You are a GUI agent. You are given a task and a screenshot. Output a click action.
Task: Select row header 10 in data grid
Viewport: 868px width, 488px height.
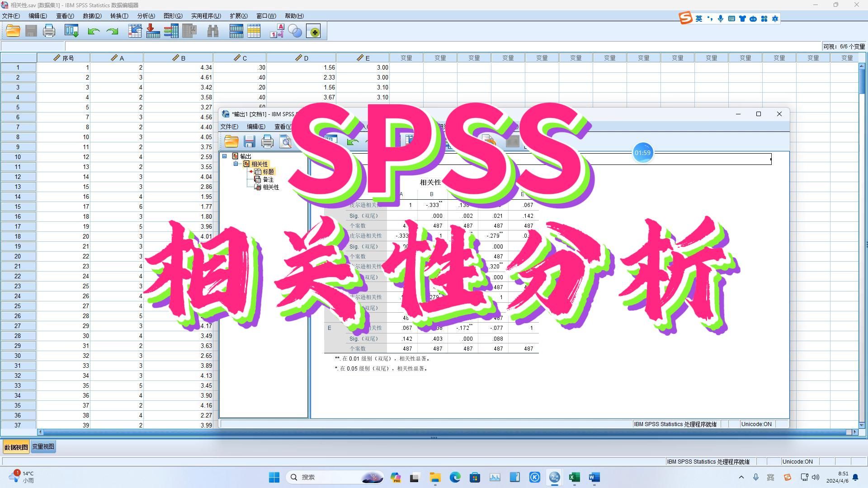tap(18, 157)
